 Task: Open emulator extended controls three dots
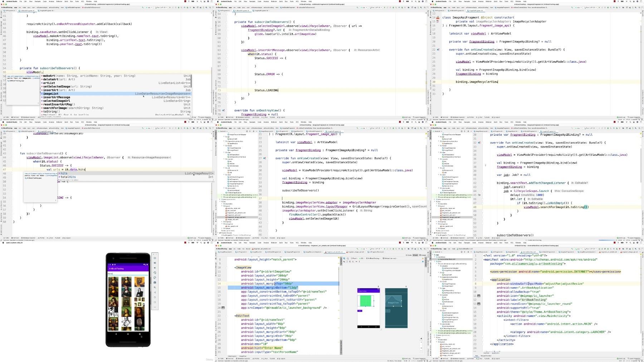pos(155,307)
